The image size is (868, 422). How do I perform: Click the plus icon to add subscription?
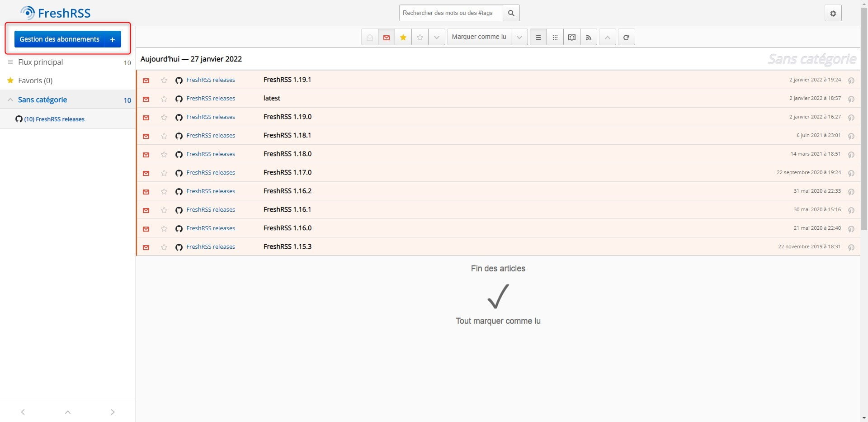tap(113, 39)
